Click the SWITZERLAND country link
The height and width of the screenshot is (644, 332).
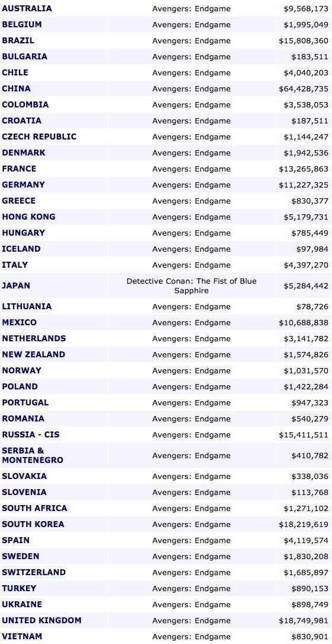coord(34,572)
